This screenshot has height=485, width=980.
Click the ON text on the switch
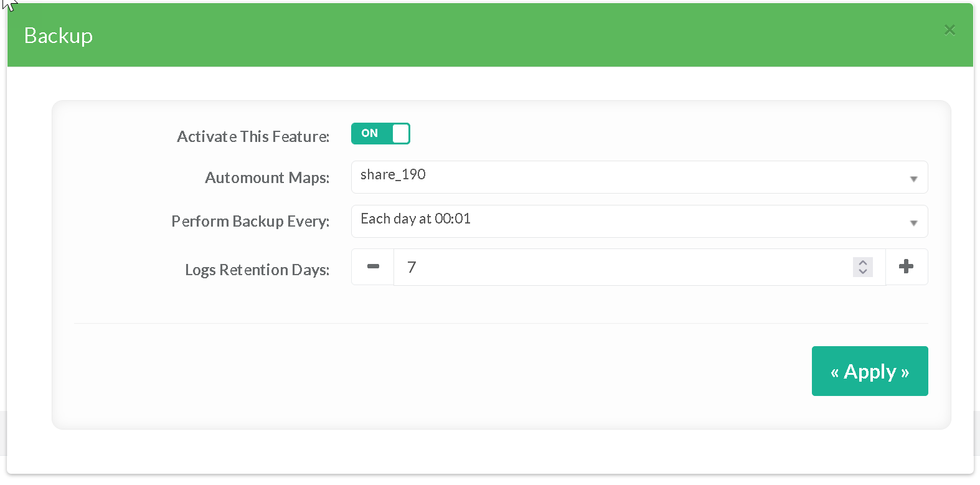pyautogui.click(x=369, y=133)
